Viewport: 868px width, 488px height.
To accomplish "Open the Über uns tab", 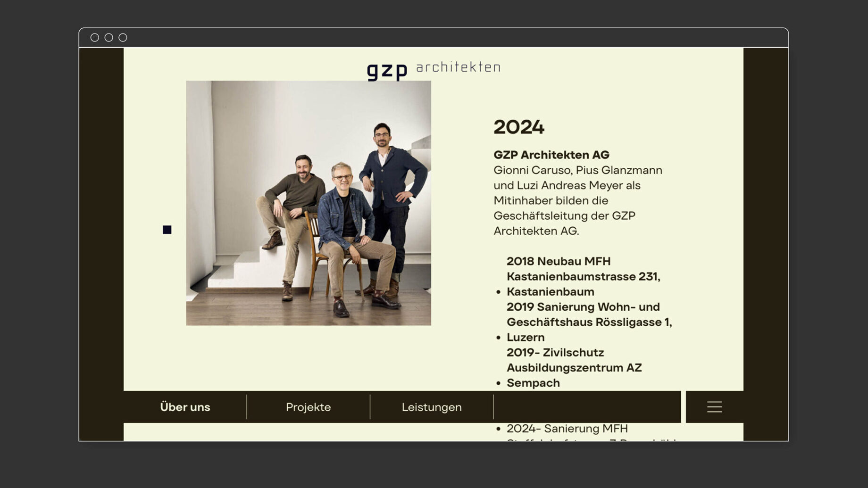I will click(x=185, y=407).
